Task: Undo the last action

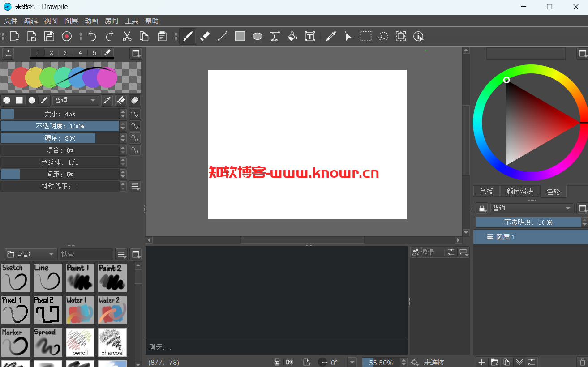Action: (92, 37)
